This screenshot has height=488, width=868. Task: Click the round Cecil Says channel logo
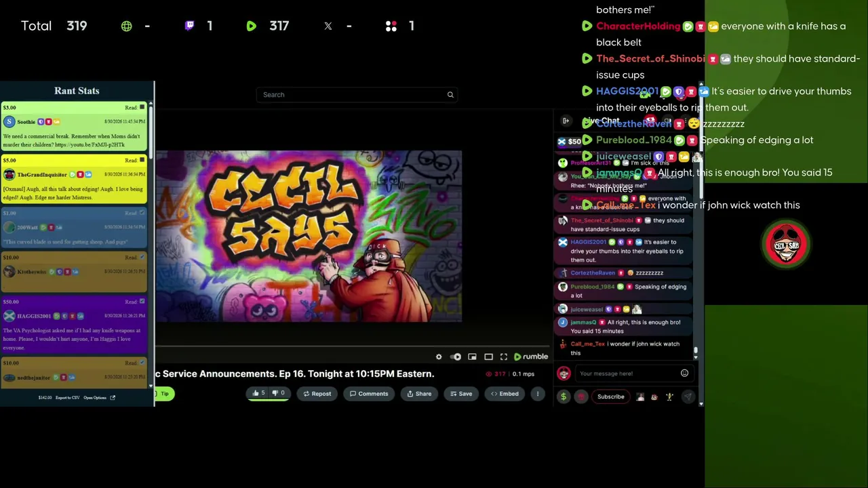point(786,244)
